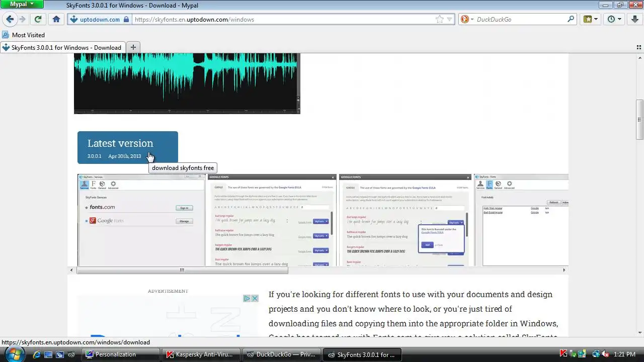This screenshot has width=644, height=362.
Task: Click the padlock security icon
Action: coord(126,20)
